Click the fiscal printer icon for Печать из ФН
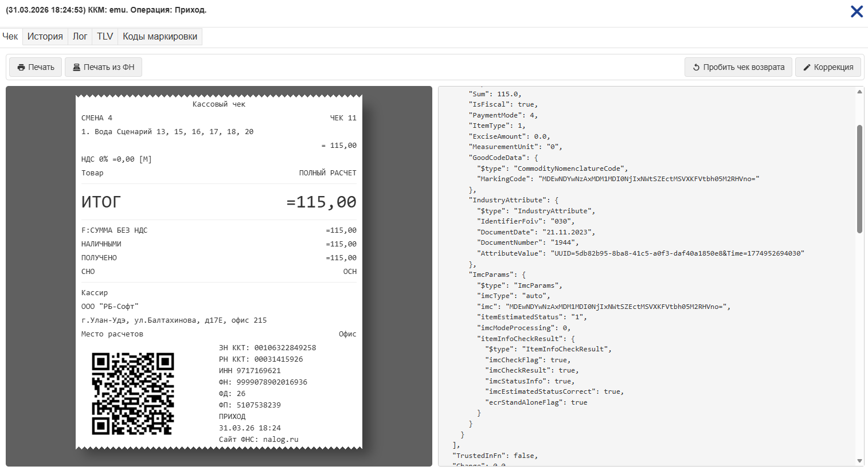This screenshot has height=474, width=868. pos(76,68)
